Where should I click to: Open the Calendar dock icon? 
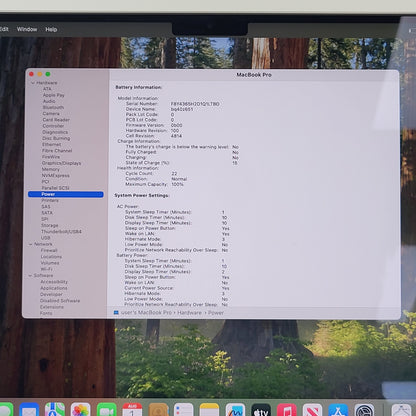click(132, 410)
